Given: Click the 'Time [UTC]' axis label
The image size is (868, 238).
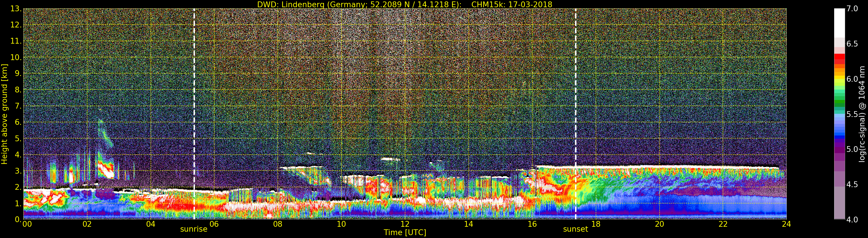Looking at the screenshot, I should tap(405, 233).
